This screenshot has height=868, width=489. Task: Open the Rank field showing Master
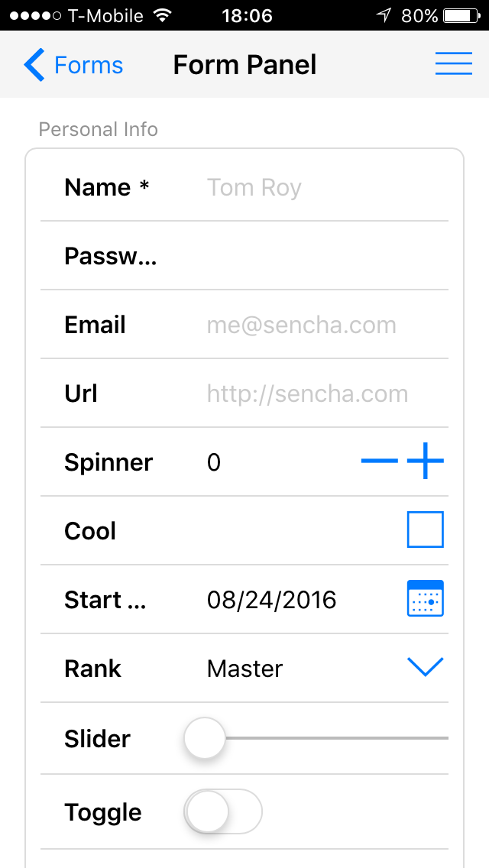pos(298,669)
